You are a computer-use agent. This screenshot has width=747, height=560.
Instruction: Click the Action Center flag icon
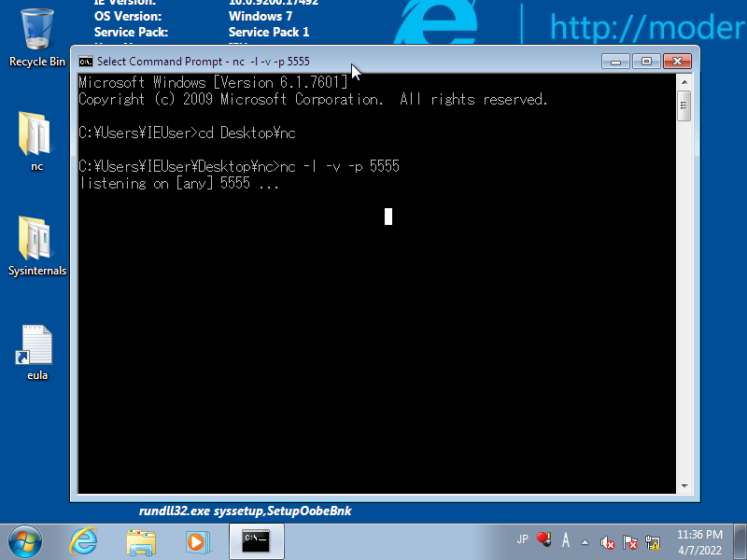[x=629, y=541]
